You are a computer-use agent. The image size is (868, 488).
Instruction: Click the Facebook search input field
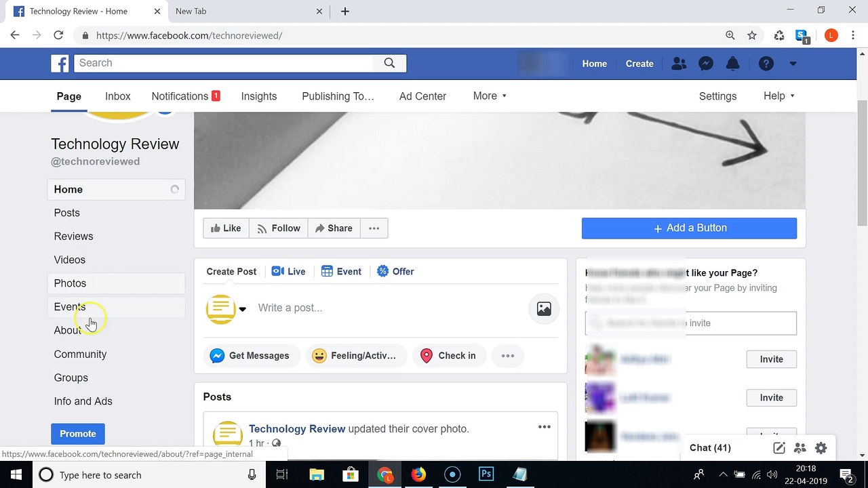224,63
